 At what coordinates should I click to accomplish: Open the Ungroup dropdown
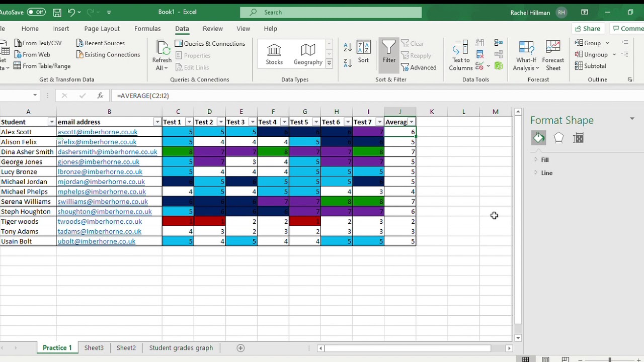pos(595,54)
